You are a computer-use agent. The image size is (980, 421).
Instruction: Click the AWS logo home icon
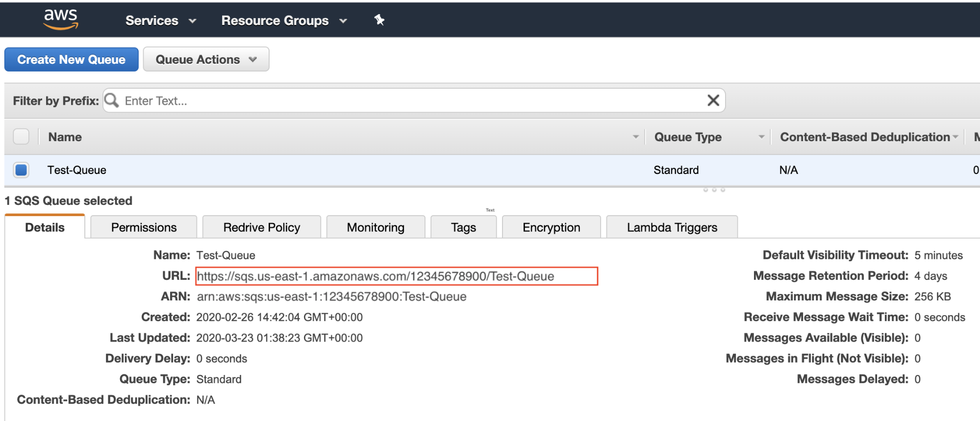pos(61,20)
